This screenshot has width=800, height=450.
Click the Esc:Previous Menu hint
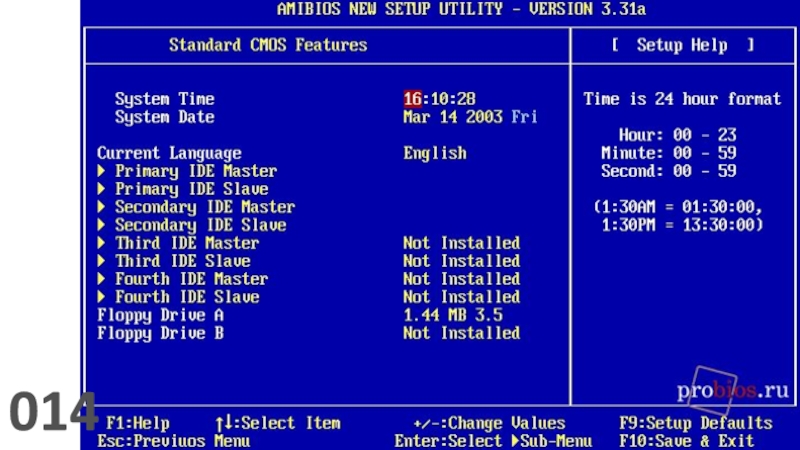tap(173, 441)
